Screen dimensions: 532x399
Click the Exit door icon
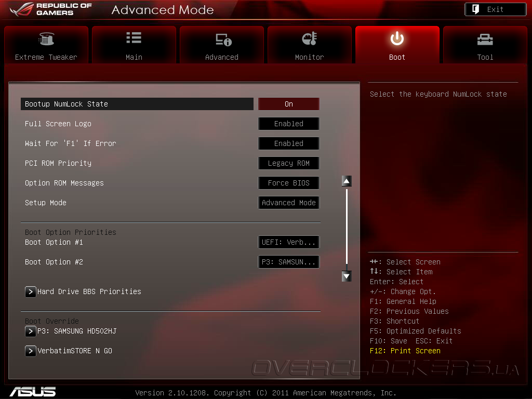(x=476, y=9)
